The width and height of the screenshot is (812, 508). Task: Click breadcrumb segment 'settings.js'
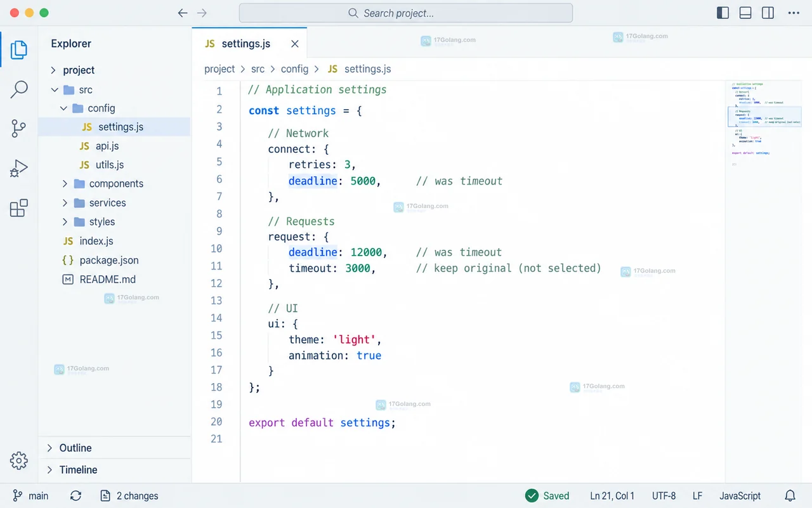coord(367,69)
